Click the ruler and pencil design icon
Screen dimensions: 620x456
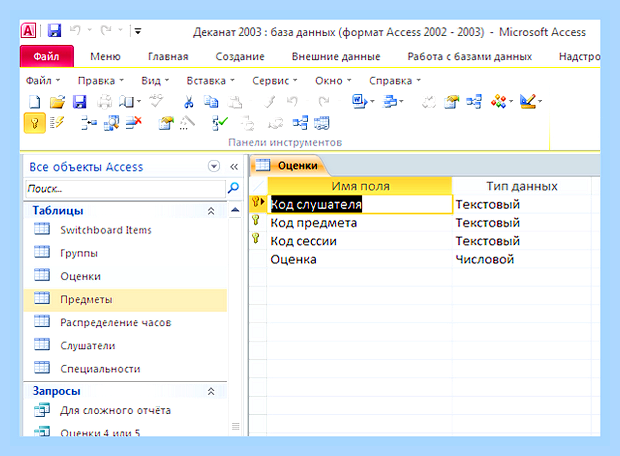(528, 102)
